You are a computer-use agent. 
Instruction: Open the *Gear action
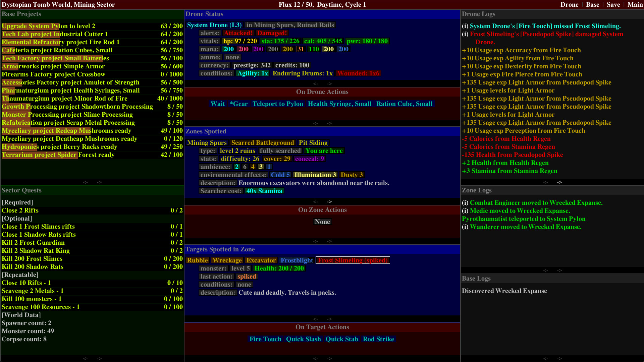click(238, 104)
